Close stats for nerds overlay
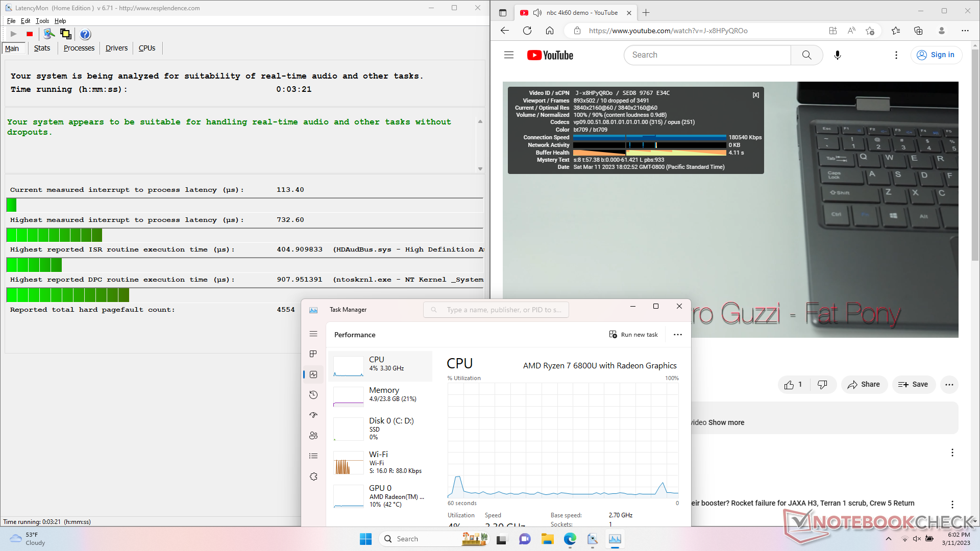The image size is (980, 551). pyautogui.click(x=755, y=95)
